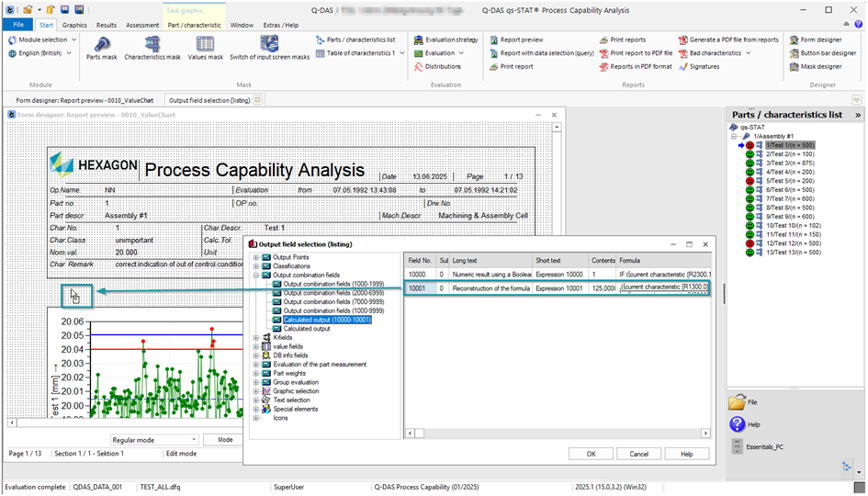Open Module selection dropdown
868x496 pixels.
42,39
